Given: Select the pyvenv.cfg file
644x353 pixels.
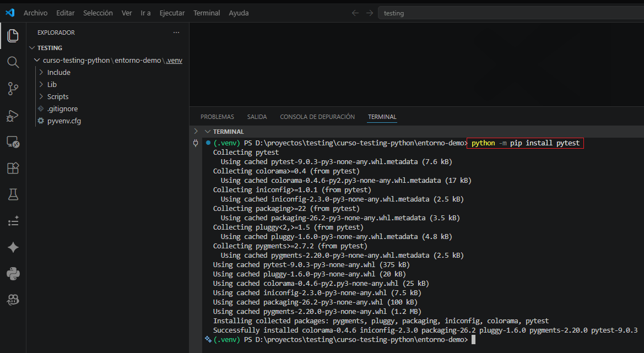Looking at the screenshot, I should [x=64, y=121].
